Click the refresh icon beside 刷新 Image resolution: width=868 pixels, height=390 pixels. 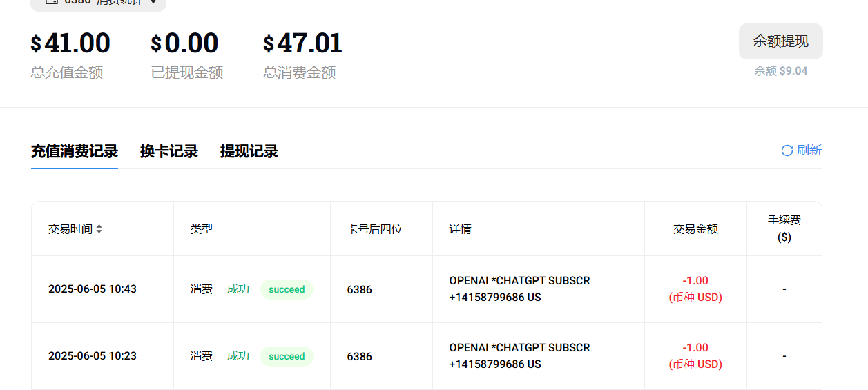[787, 150]
